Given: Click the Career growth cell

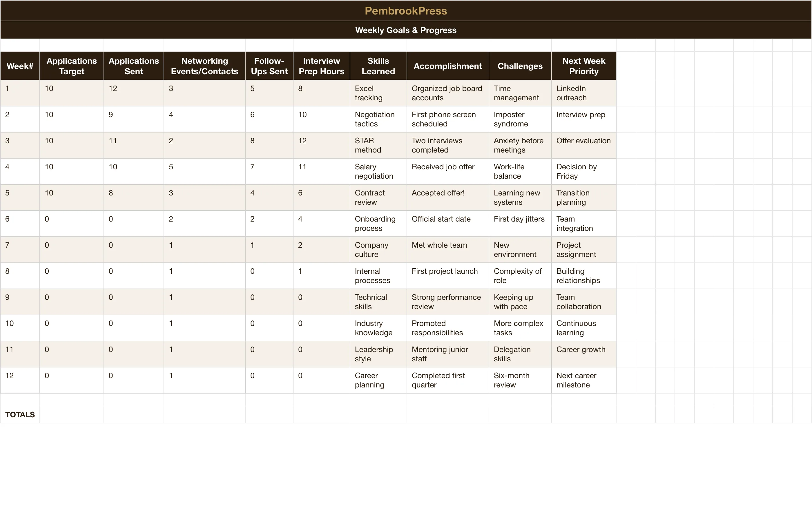Looking at the screenshot, I should [x=583, y=354].
